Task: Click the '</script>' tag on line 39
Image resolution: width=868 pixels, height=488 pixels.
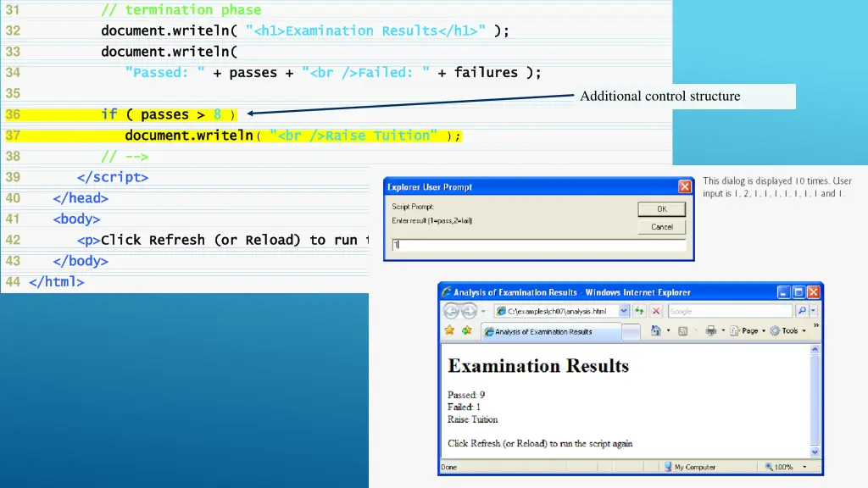Action: (x=113, y=177)
